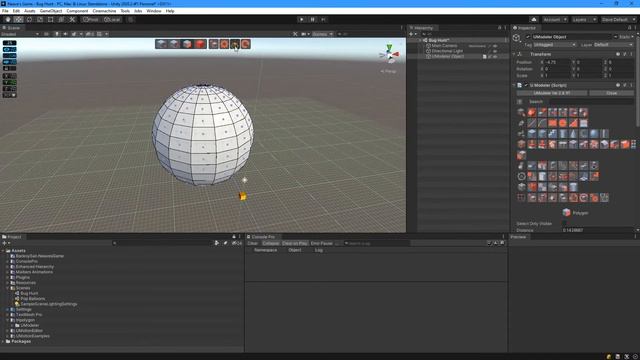The image size is (640, 360).
Task: Select the Hierarchy tab
Action: [x=422, y=28]
